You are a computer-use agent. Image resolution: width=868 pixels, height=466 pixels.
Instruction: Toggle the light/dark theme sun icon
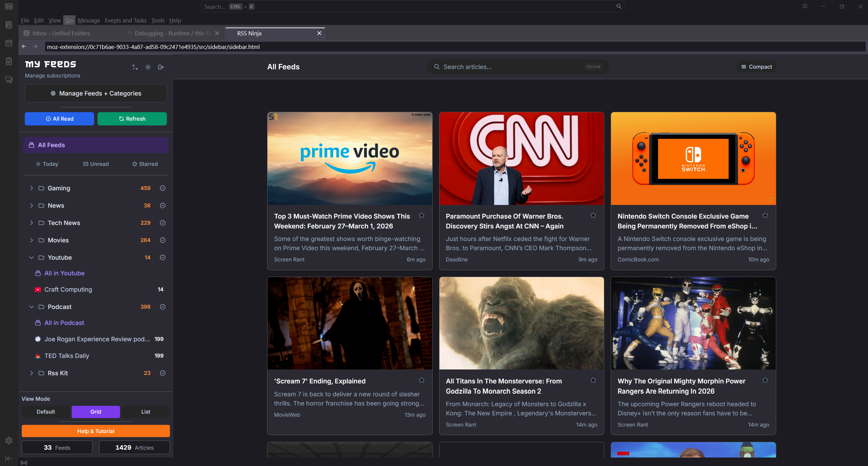coord(148,67)
